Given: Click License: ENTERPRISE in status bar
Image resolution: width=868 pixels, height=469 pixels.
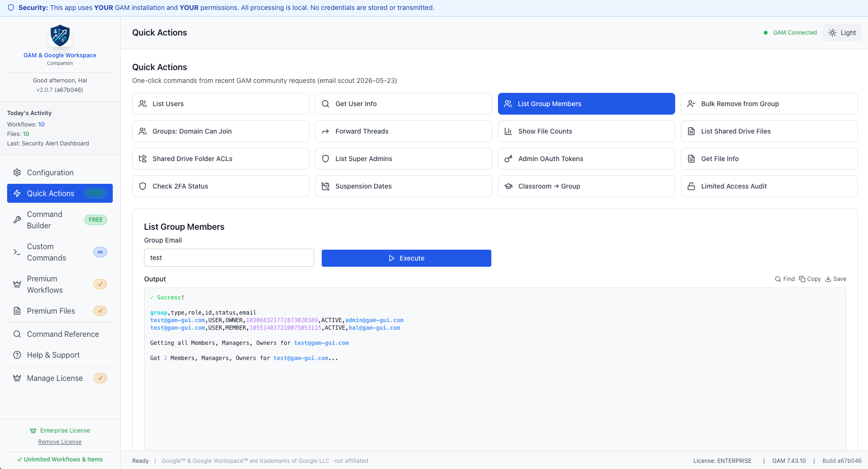Looking at the screenshot, I should pos(722,461).
